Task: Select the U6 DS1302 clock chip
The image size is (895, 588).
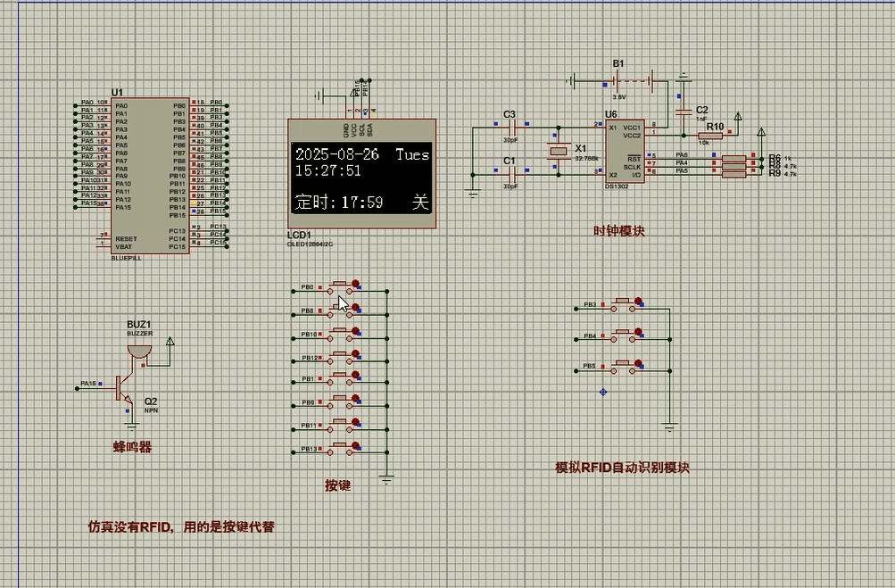Action: click(x=624, y=152)
